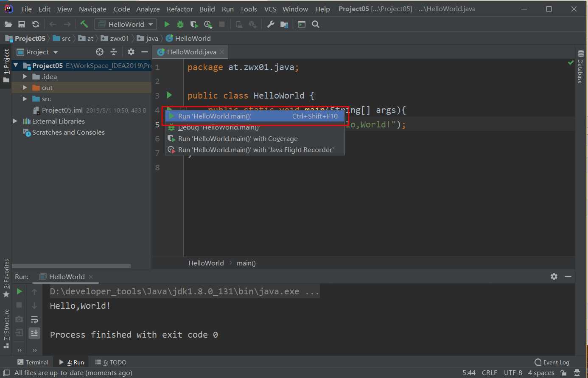The image size is (588, 378).
Task: Open the VCS menu
Action: [270, 9]
